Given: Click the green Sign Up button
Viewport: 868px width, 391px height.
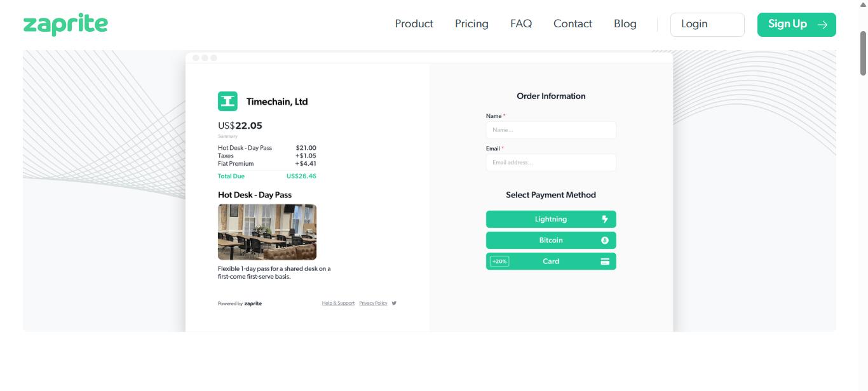Looking at the screenshot, I should click(x=796, y=25).
